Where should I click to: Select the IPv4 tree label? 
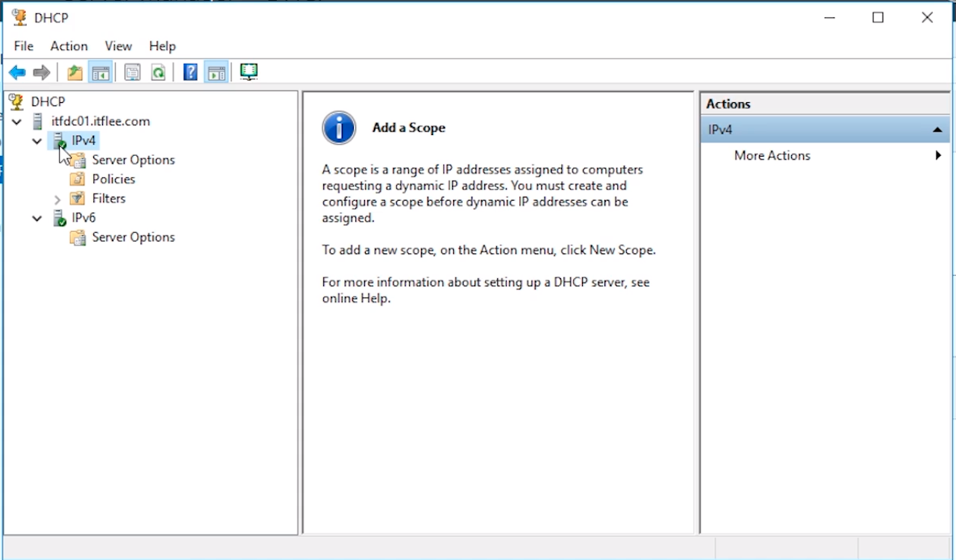84,140
